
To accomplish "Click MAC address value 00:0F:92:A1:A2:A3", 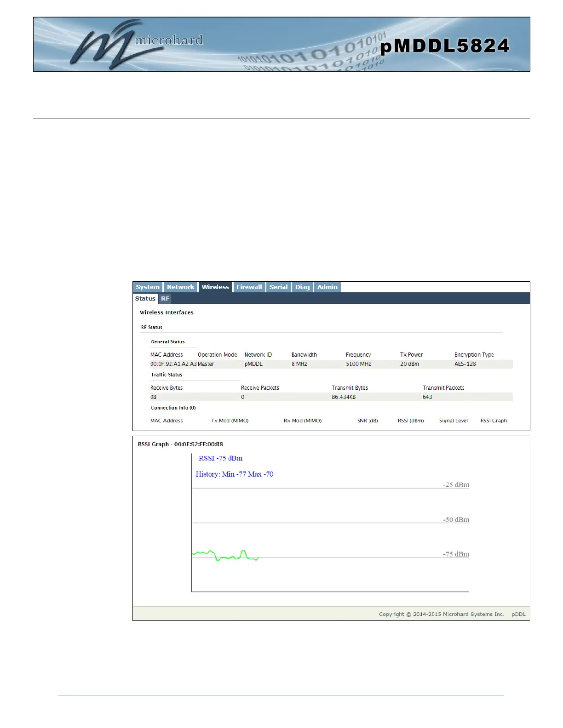I will (173, 364).
